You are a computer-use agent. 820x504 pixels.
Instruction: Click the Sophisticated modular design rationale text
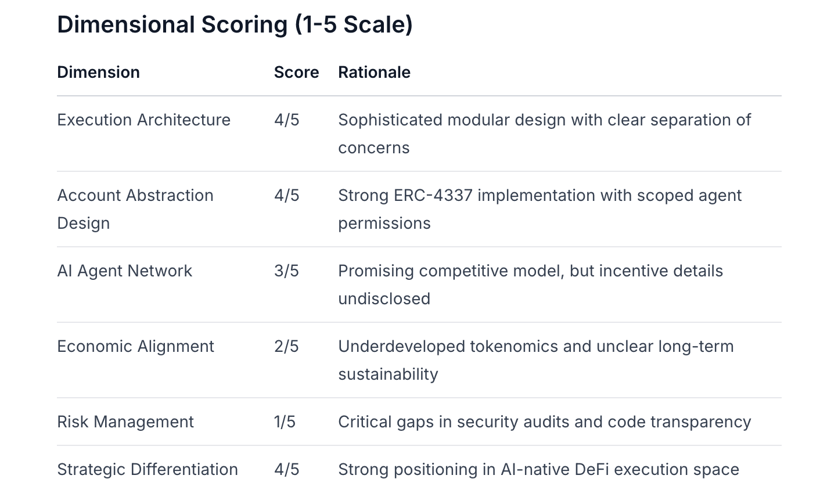544,120
